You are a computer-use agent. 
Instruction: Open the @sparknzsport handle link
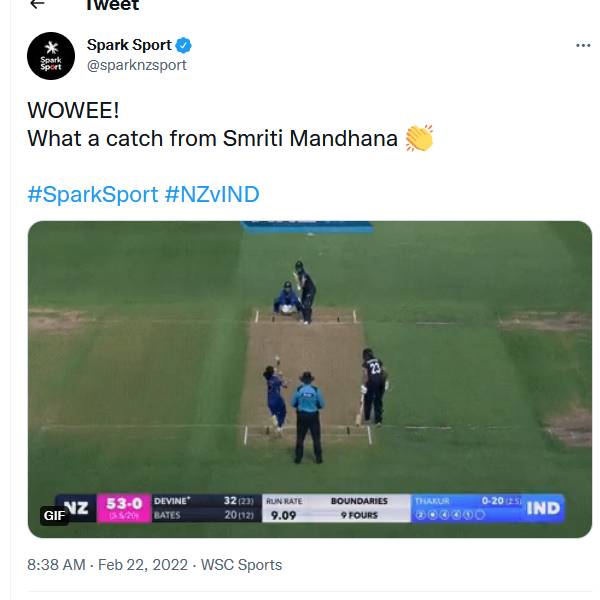tap(137, 65)
